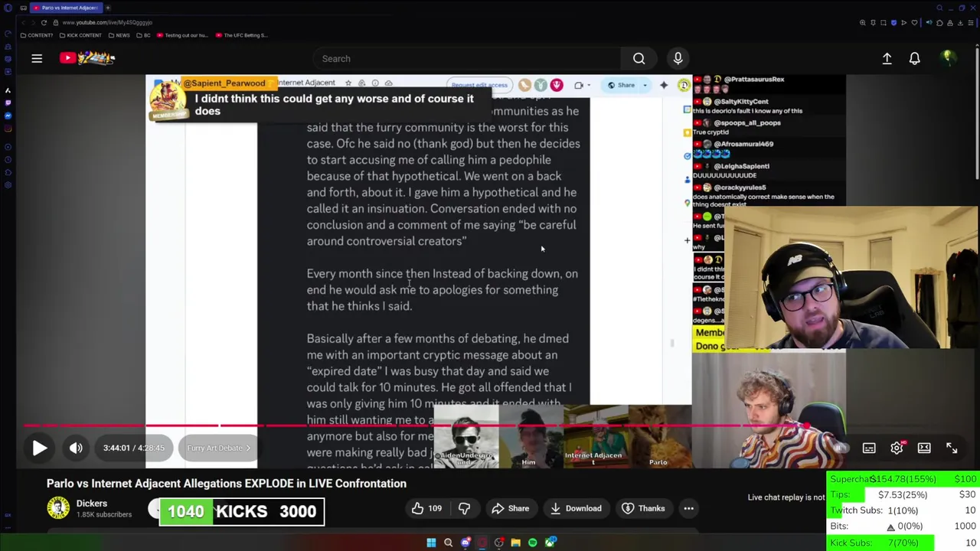
Task: Open the Furry Art Debate chapter
Action: tap(219, 448)
